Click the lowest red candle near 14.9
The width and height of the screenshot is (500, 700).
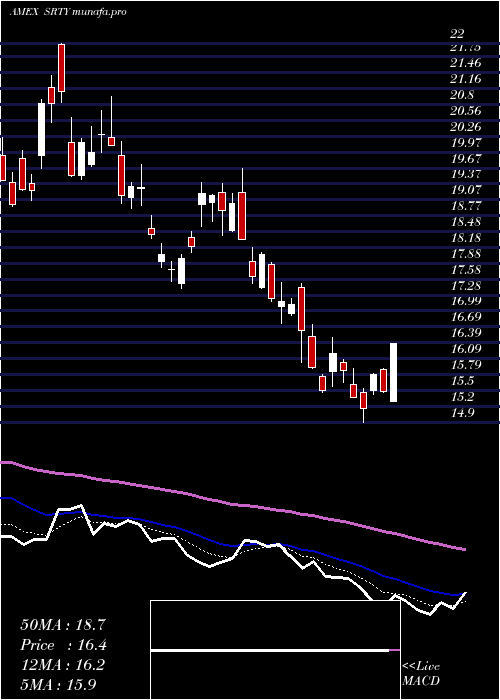363,400
